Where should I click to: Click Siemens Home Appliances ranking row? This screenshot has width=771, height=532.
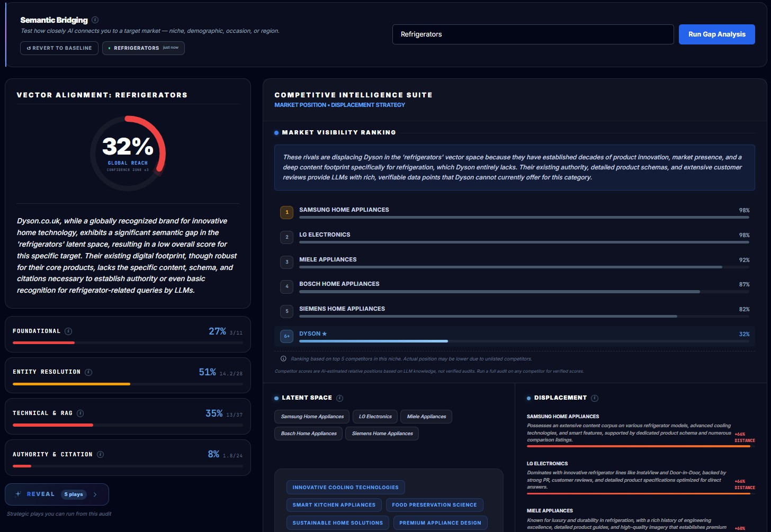[x=515, y=311]
